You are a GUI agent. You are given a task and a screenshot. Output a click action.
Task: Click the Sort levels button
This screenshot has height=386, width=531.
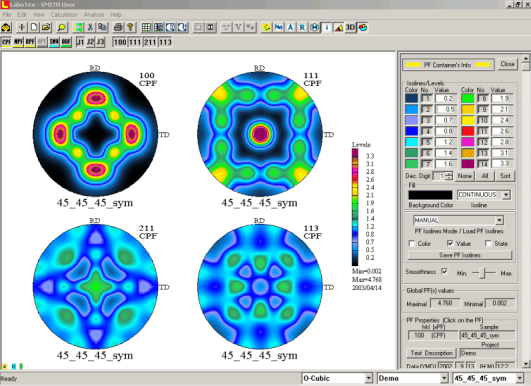pyautogui.click(x=505, y=176)
